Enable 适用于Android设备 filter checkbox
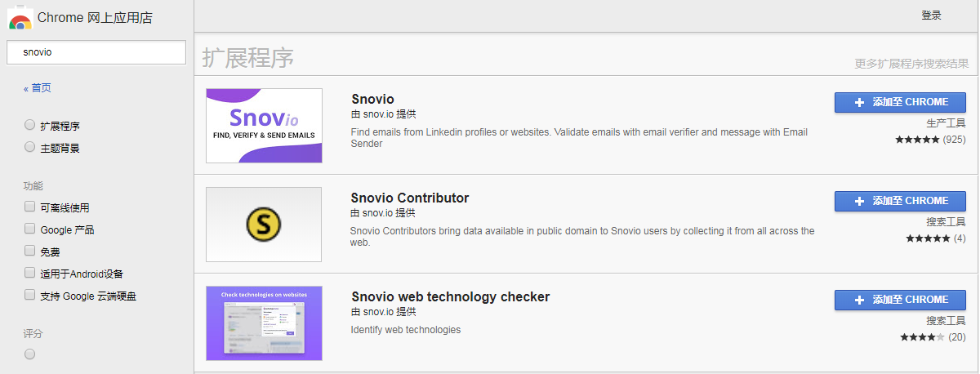This screenshot has width=980, height=374. pyautogui.click(x=30, y=274)
